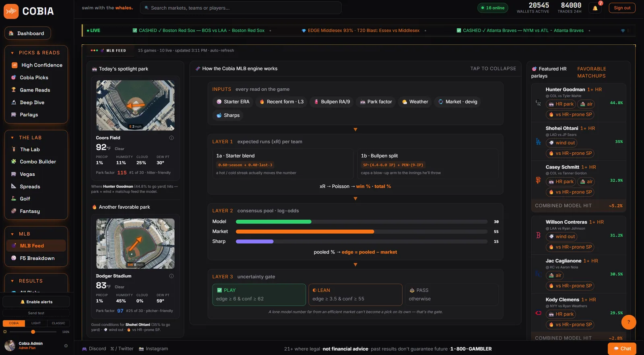Click the Game Reads trophy icon
This screenshot has width=644, height=355.
tap(14, 90)
